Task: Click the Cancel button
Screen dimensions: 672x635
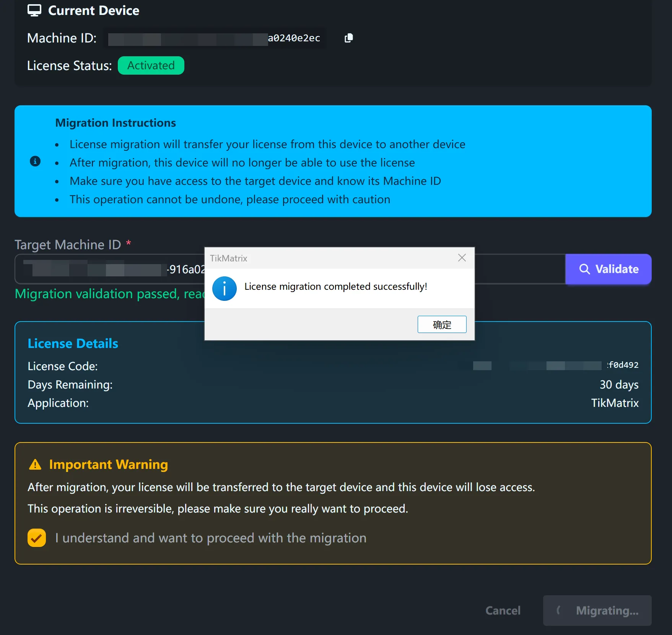Action: (503, 611)
